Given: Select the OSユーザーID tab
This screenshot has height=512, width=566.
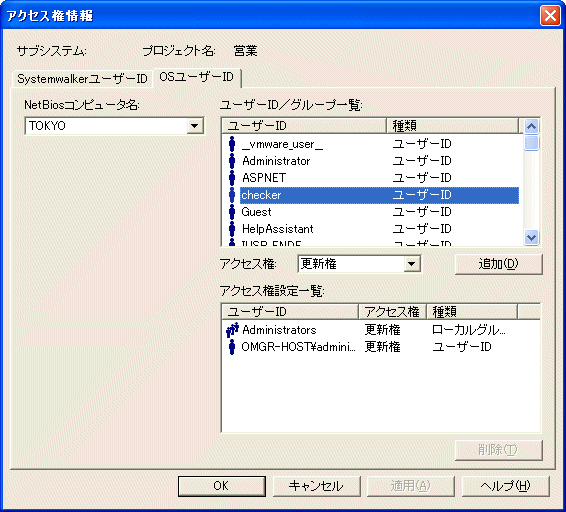Looking at the screenshot, I should click(197, 77).
